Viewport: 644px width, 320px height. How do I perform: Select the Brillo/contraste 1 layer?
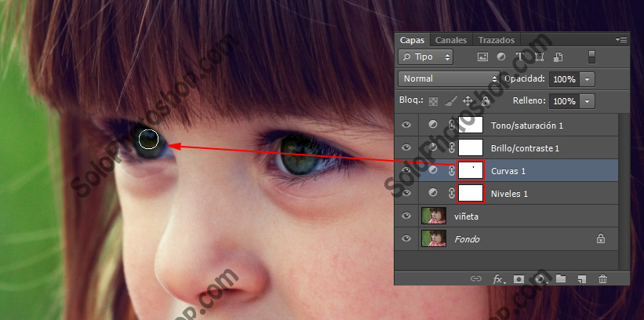click(524, 148)
